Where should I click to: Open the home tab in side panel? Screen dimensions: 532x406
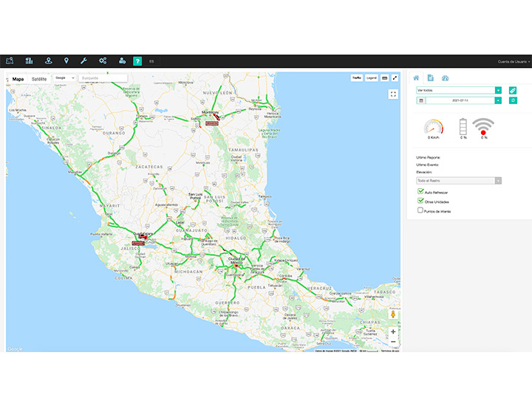(x=416, y=78)
